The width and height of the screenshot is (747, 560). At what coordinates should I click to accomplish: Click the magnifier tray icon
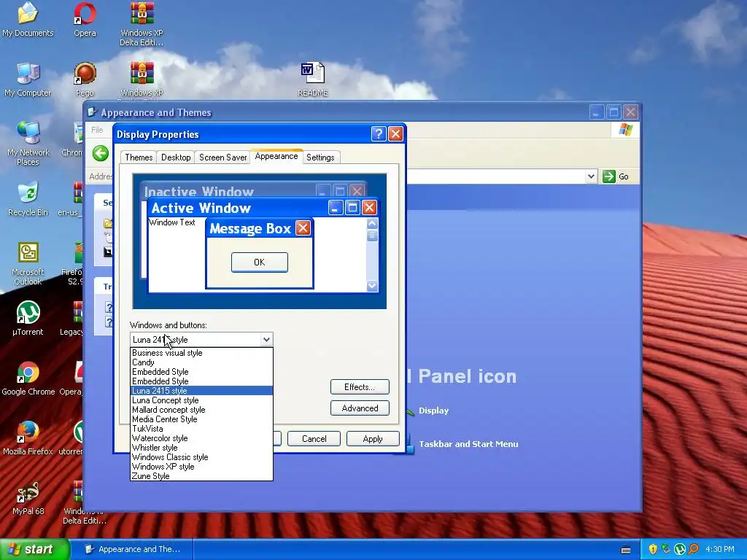[x=693, y=549]
